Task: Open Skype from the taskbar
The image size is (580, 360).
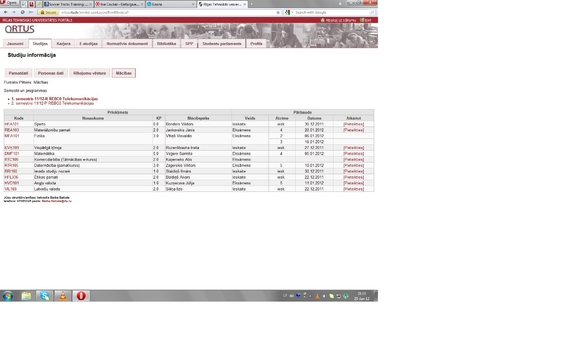Action: click(x=45, y=296)
